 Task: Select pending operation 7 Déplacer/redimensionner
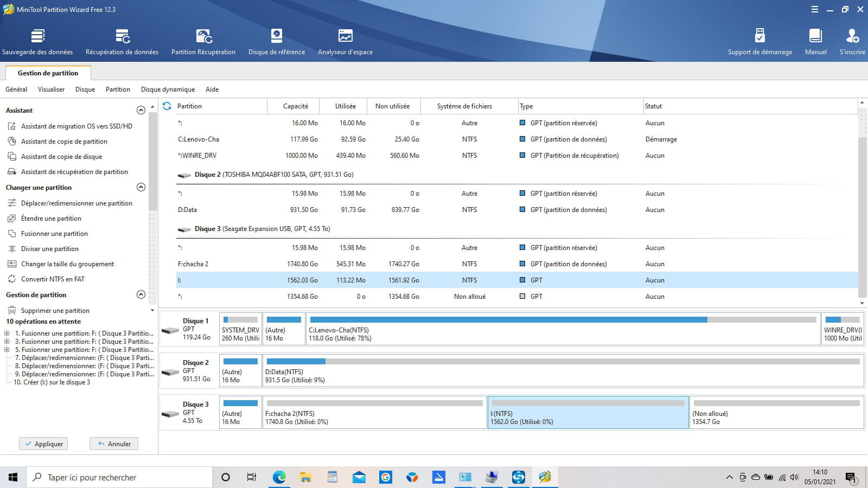coord(84,358)
